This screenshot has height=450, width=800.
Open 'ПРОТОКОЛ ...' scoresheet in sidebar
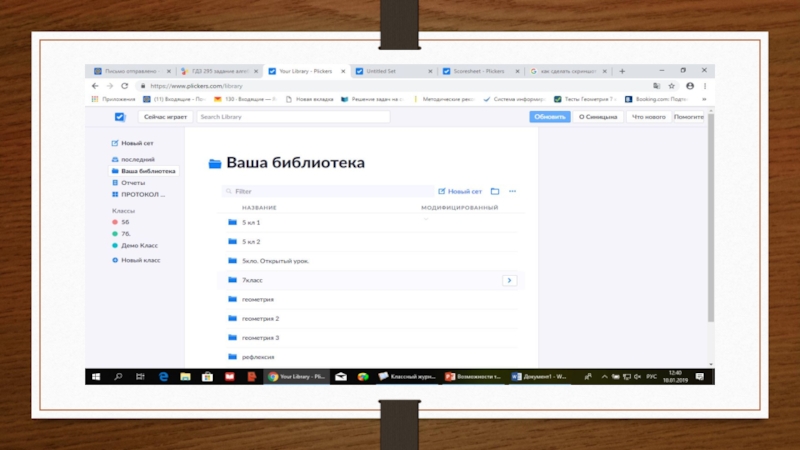point(139,194)
